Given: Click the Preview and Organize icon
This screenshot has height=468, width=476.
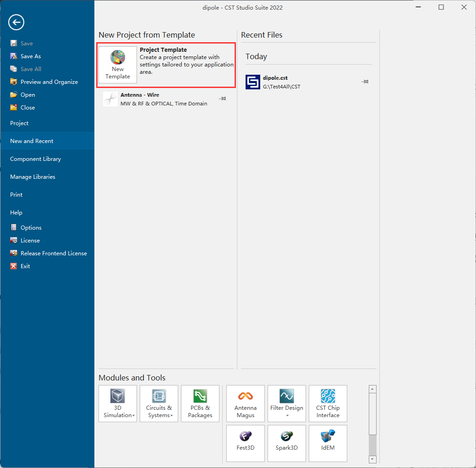Looking at the screenshot, I should coord(14,82).
